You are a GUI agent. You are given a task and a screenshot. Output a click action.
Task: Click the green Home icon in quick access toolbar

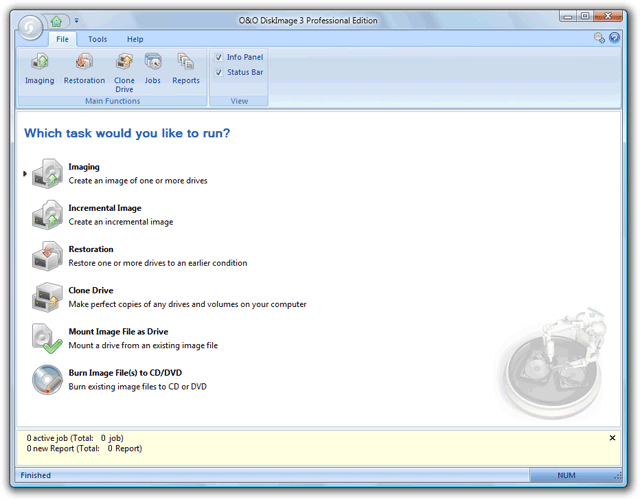pyautogui.click(x=56, y=21)
